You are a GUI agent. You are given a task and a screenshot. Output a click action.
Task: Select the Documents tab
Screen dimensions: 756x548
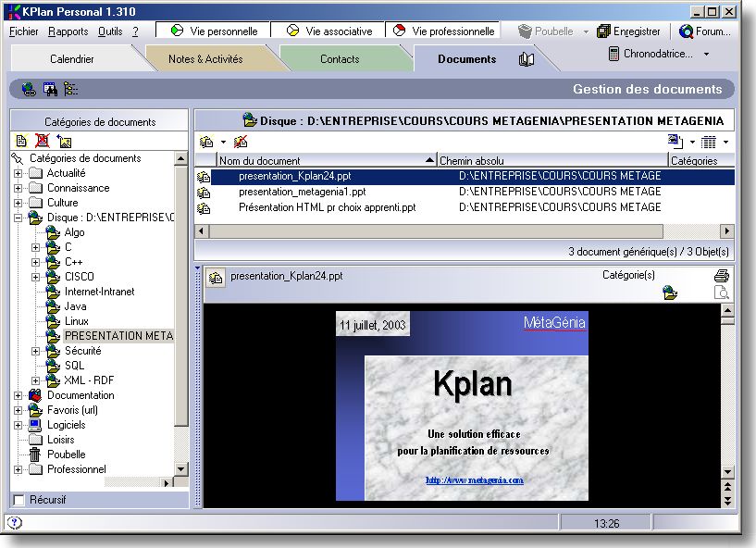pyautogui.click(x=466, y=59)
